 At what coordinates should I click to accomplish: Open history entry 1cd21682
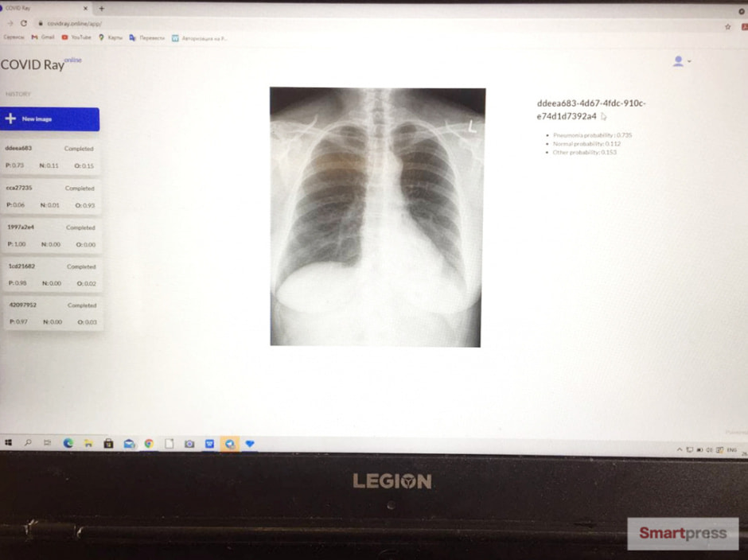pos(53,274)
